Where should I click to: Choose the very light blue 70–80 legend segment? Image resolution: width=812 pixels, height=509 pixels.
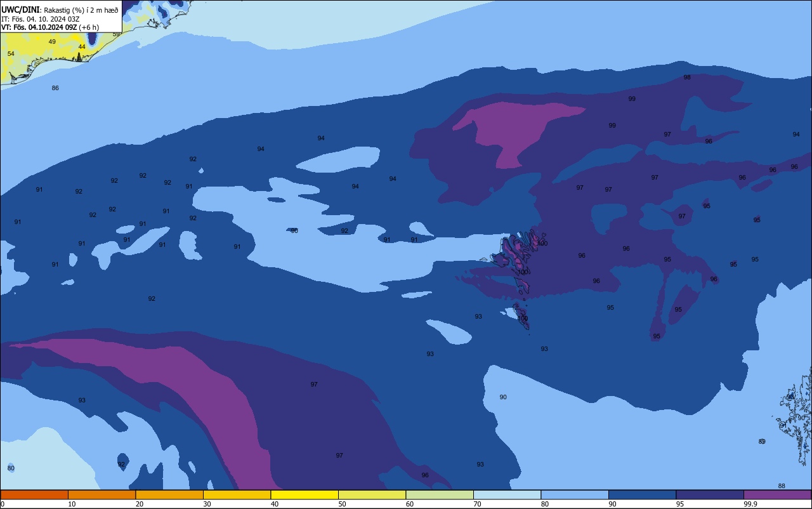pyautogui.click(x=507, y=494)
